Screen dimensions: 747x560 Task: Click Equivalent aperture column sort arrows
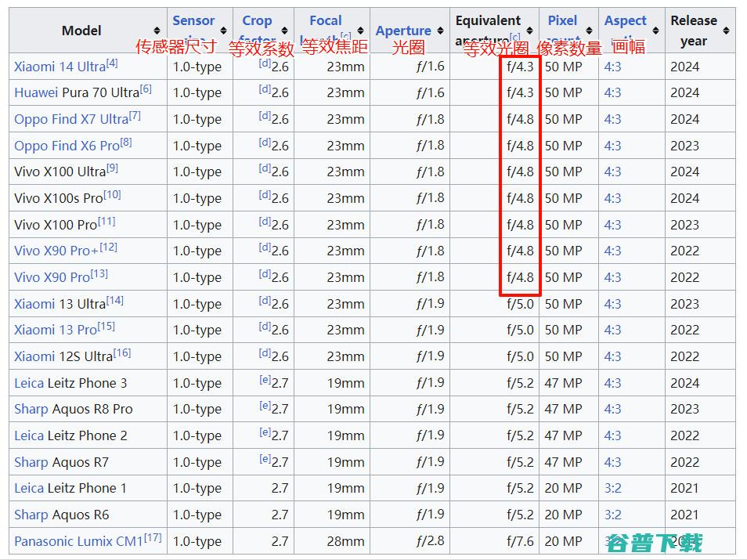coord(530,31)
